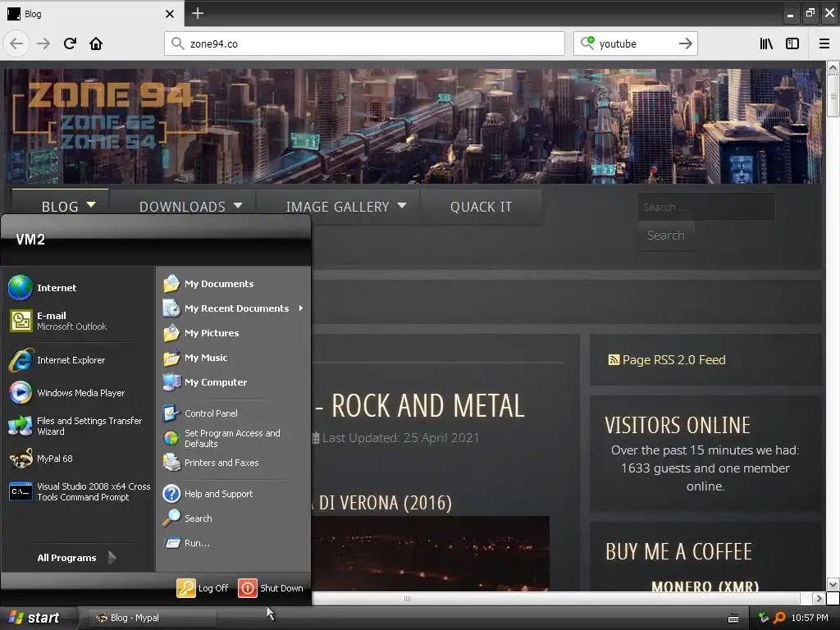The height and width of the screenshot is (630, 840).
Task: Click the concert video thumbnail
Action: pyautogui.click(x=431, y=554)
